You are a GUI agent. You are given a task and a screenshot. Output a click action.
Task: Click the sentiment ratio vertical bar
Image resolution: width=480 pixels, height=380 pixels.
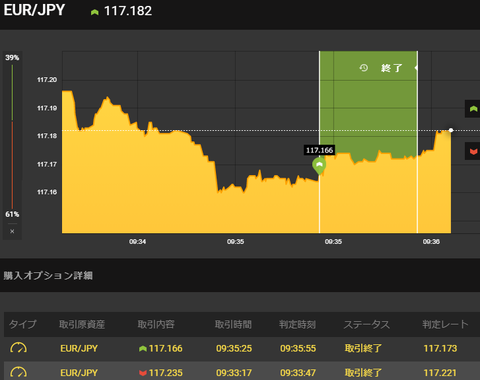(x=12, y=137)
